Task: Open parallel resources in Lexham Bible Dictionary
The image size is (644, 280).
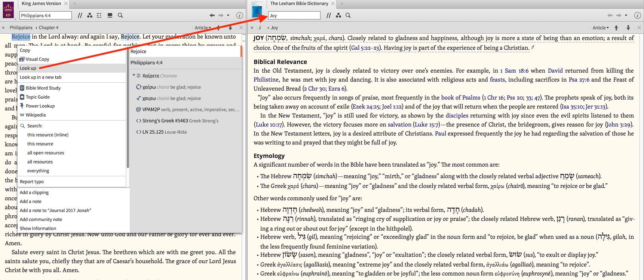Action: (329, 15)
